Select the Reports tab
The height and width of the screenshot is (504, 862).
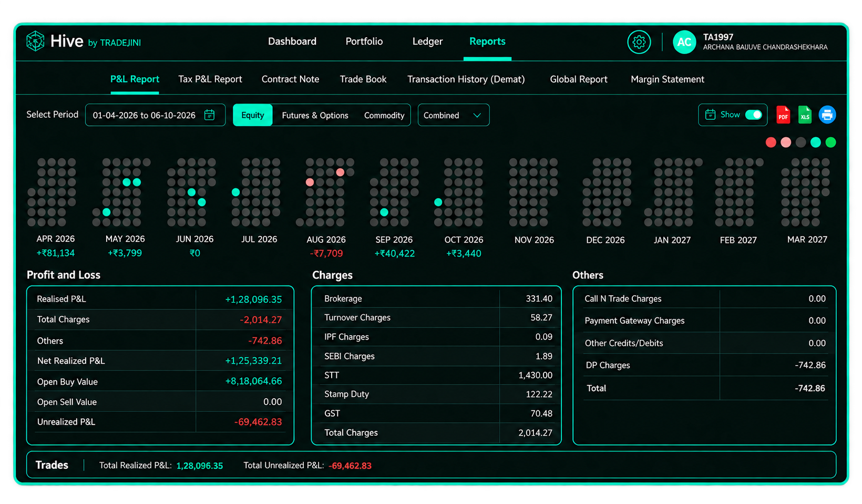(487, 42)
